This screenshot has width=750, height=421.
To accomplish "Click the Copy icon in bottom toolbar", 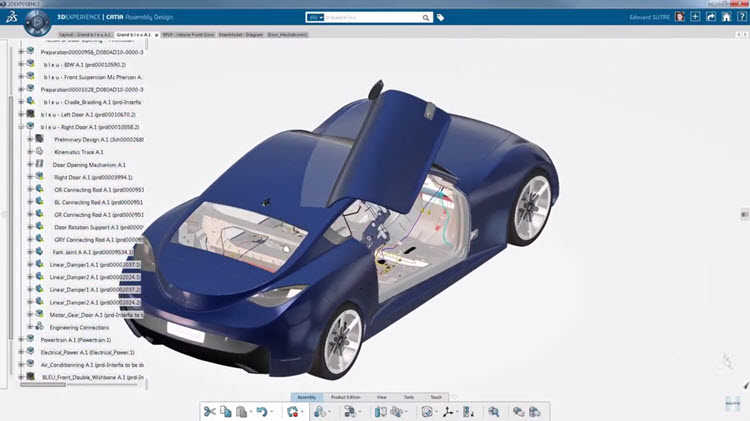I will pos(226,411).
